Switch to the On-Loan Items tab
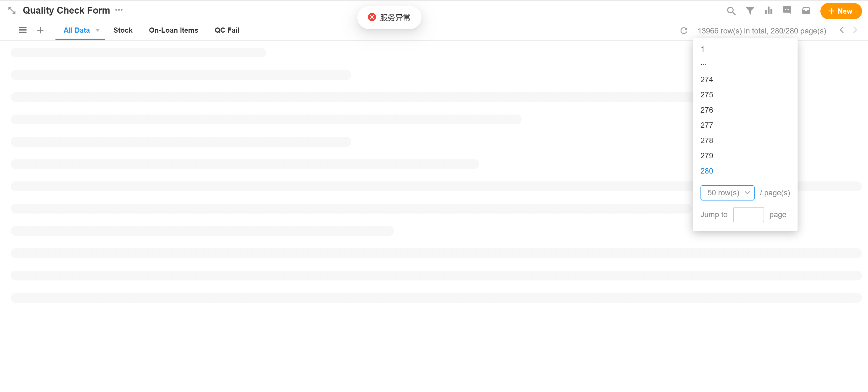 173,30
